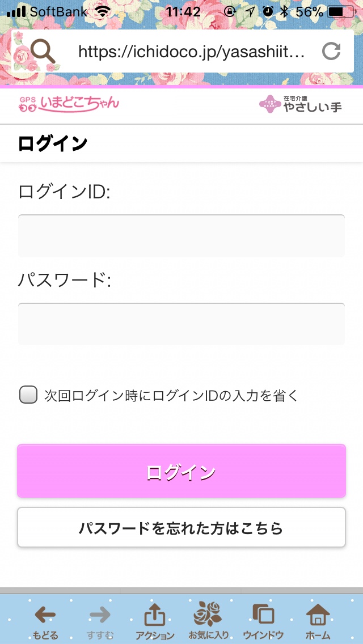Tap the Wi-Fi status icon
The width and height of the screenshot is (363, 644).
tap(103, 11)
